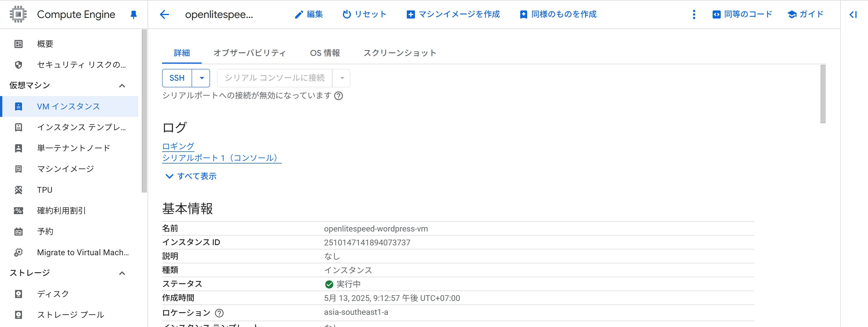This screenshot has width=868, height=327.
Task: Click the icon beside ストレージ プール
Action: (19, 315)
